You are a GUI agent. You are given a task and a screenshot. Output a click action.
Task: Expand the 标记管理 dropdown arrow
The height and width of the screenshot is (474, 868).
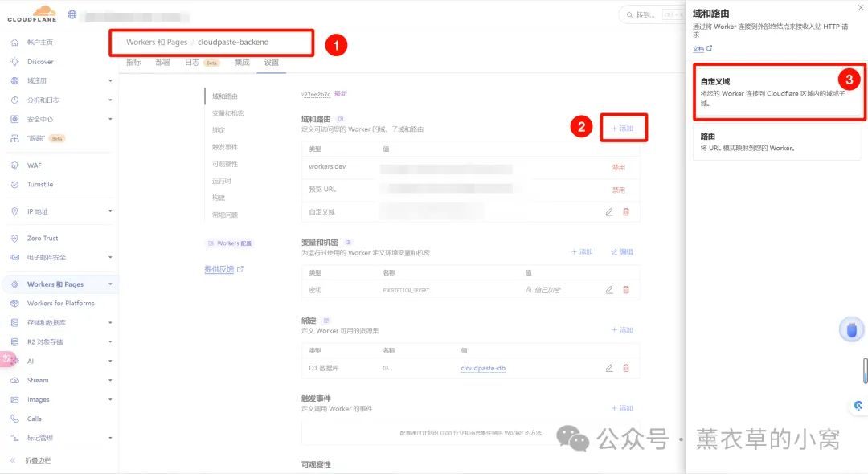coord(110,438)
